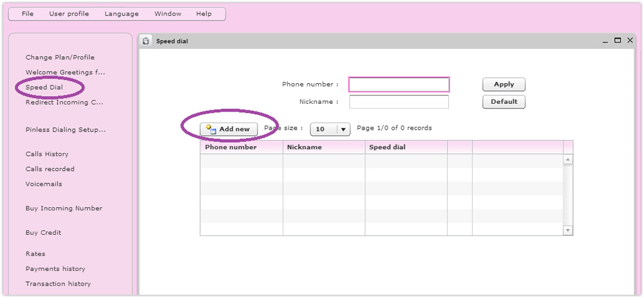This screenshot has height=298, width=644.
Task: Open Voicemails in sidebar
Action: 44,184
